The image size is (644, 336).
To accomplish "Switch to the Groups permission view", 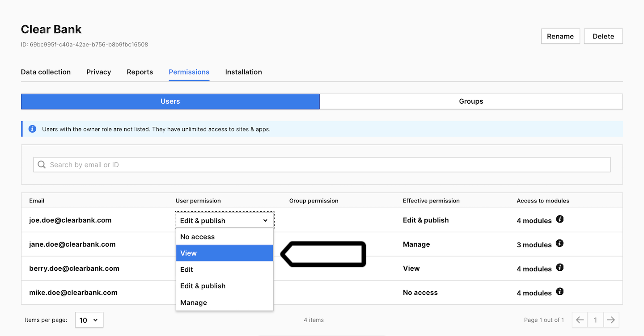I will click(x=471, y=101).
